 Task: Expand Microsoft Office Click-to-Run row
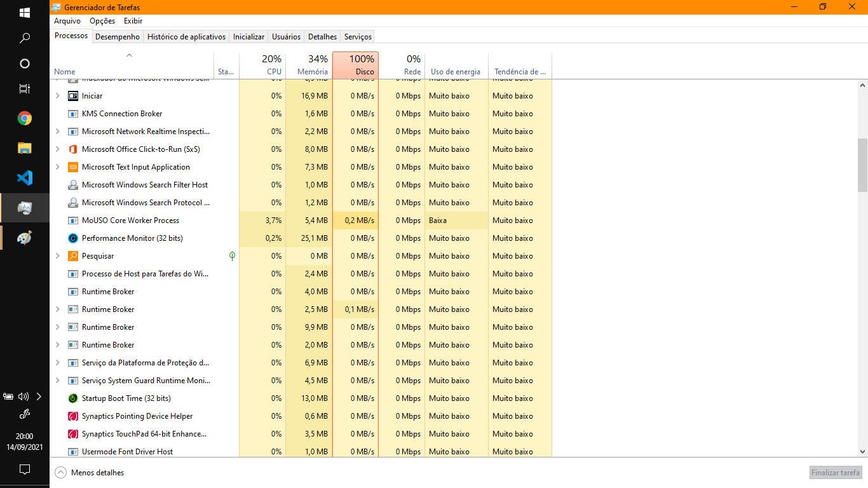[57, 149]
